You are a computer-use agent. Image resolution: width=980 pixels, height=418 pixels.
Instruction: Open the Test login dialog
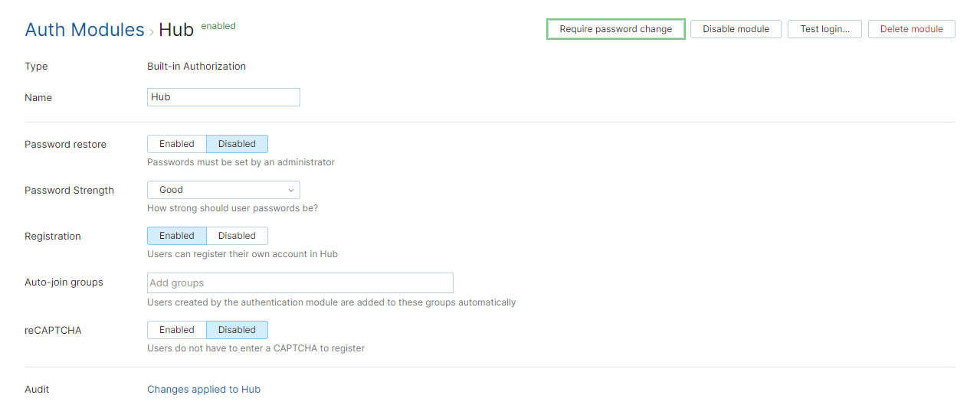(824, 29)
